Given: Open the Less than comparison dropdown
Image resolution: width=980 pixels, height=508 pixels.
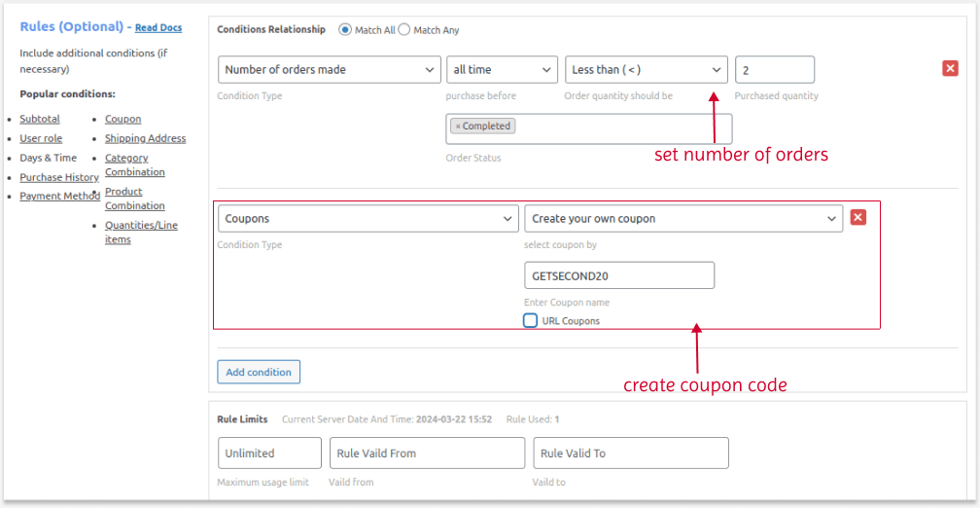Looking at the screenshot, I should click(x=646, y=70).
